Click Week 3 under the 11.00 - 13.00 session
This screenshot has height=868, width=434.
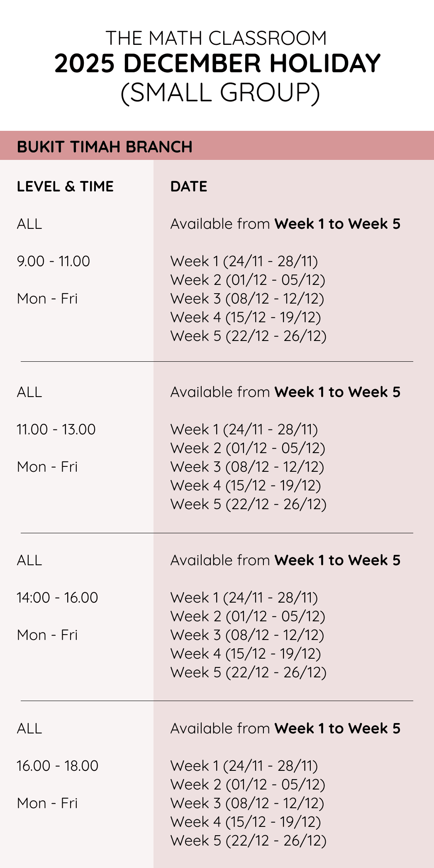pyautogui.click(x=247, y=467)
